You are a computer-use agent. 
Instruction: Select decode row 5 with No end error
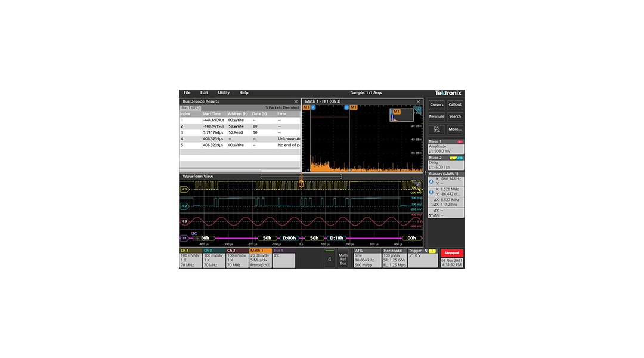(240, 145)
